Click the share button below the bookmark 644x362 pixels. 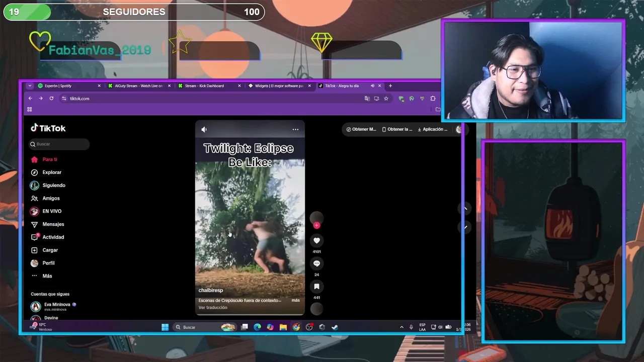click(316, 309)
